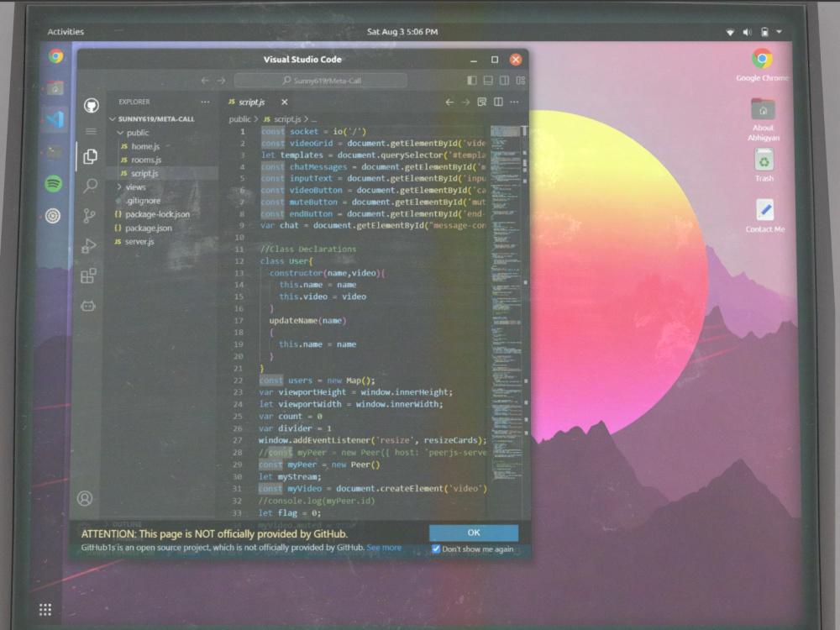Open the Contact Me desktop icon
The image size is (840, 630).
(x=765, y=215)
